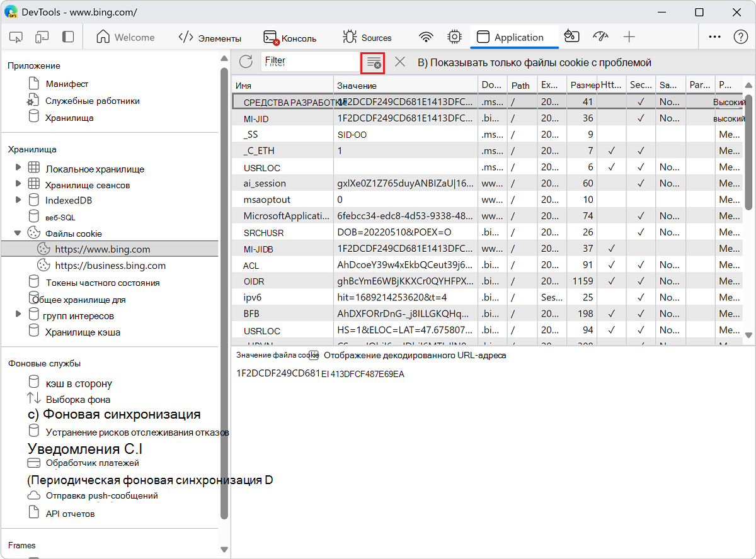Expand IndexedDB tree node
756x559 pixels.
click(18, 200)
